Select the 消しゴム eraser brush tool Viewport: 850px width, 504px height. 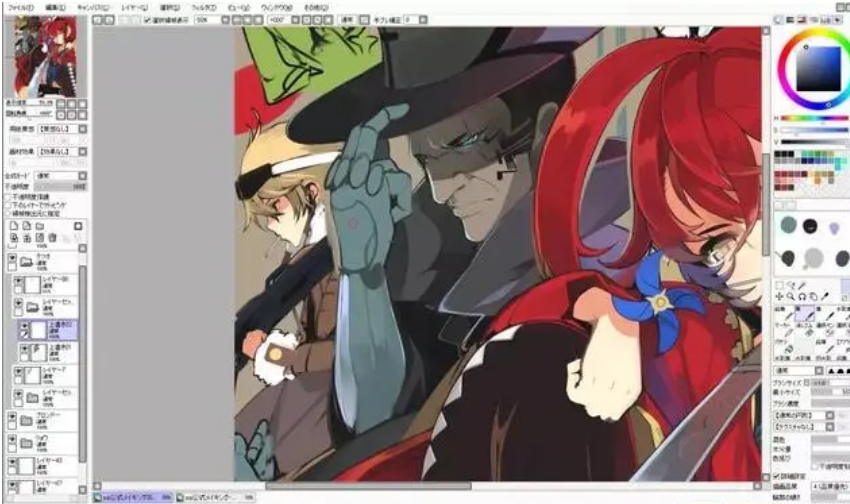click(x=804, y=330)
